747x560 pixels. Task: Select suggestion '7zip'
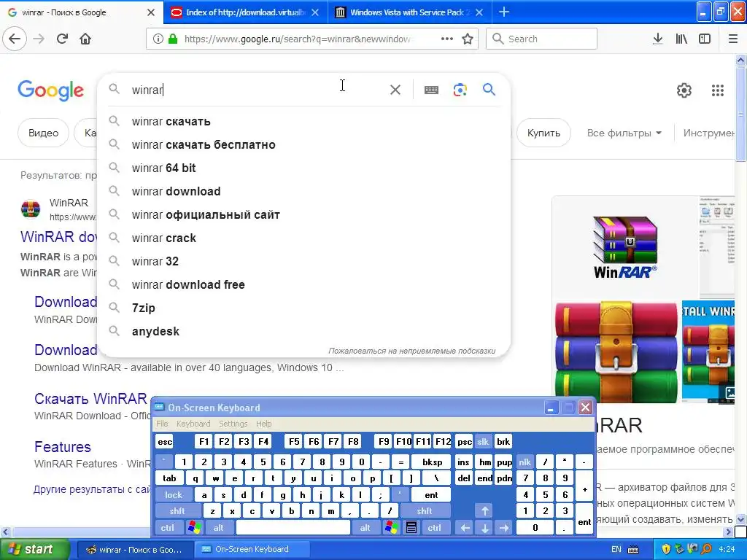[x=303, y=308]
